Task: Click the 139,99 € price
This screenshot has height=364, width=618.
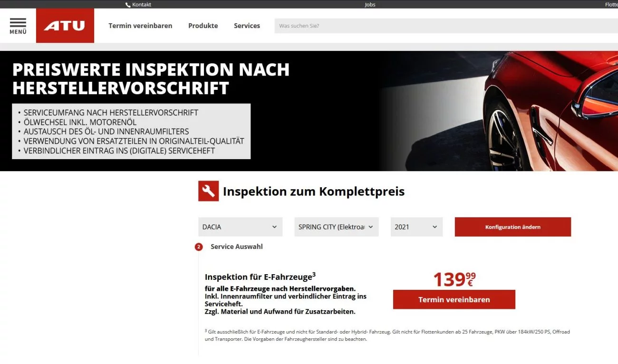Action: point(454,279)
